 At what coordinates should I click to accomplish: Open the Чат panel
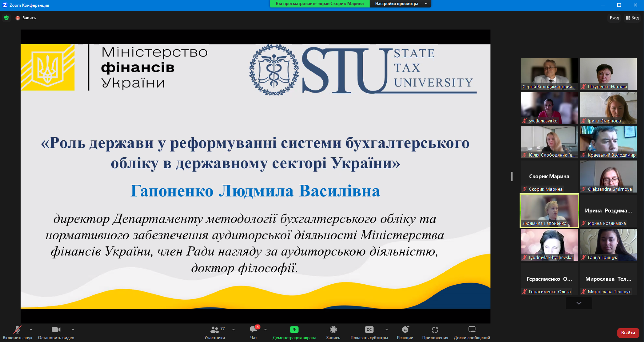254,333
